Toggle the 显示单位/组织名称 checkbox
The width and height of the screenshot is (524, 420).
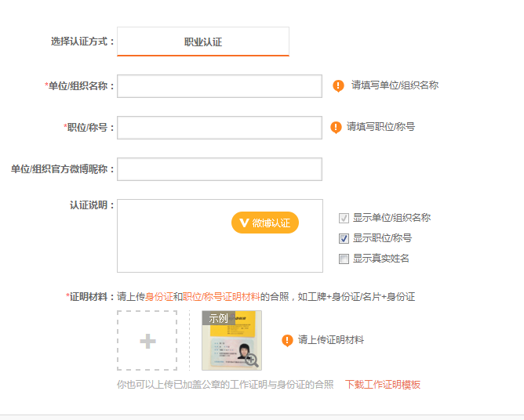tap(344, 218)
